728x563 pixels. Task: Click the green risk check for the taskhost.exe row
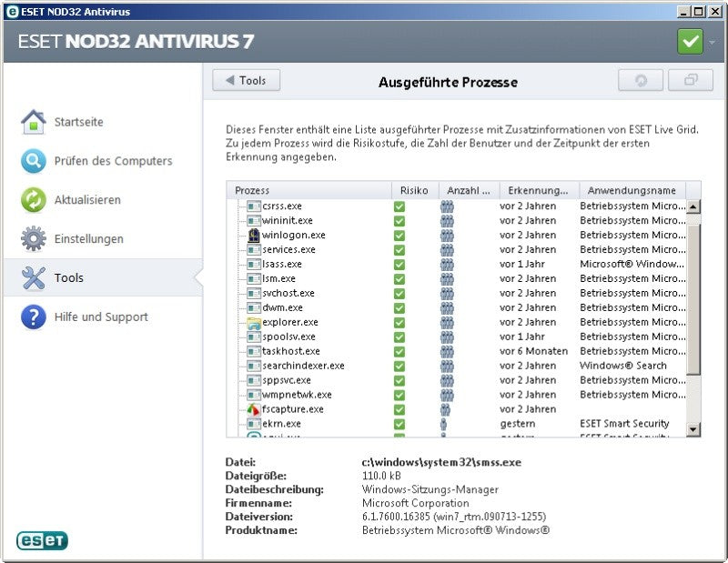[399, 352]
